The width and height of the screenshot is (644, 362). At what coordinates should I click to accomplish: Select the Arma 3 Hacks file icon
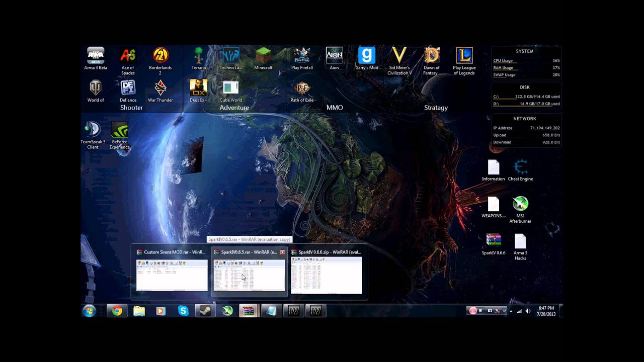520,247
